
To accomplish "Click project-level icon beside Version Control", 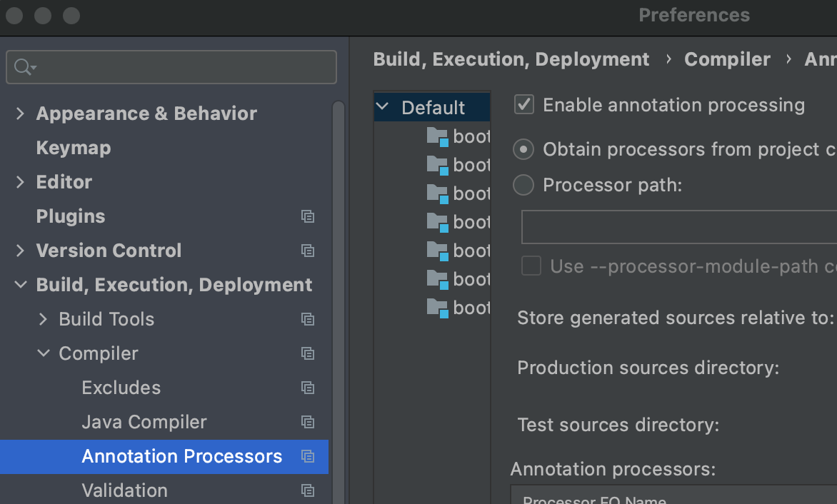I will tap(308, 251).
